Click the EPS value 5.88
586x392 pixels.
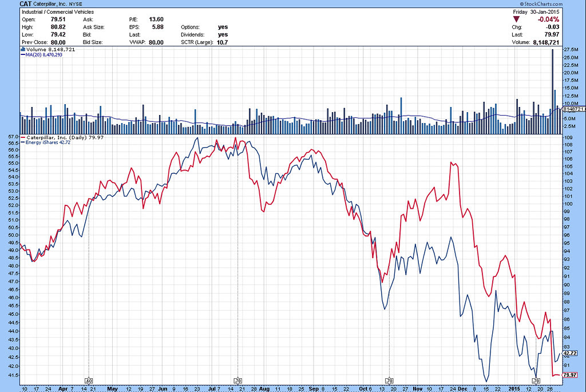click(x=158, y=27)
